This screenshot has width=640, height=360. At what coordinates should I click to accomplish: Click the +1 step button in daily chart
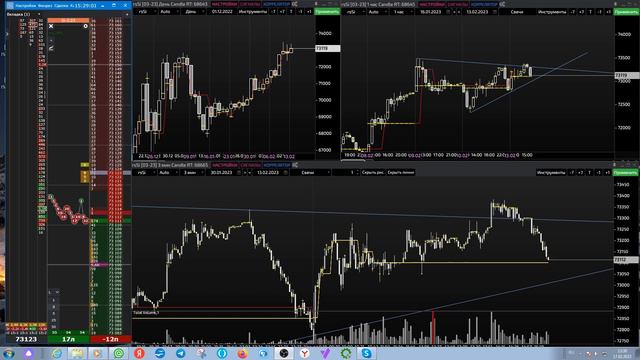tap(309, 12)
